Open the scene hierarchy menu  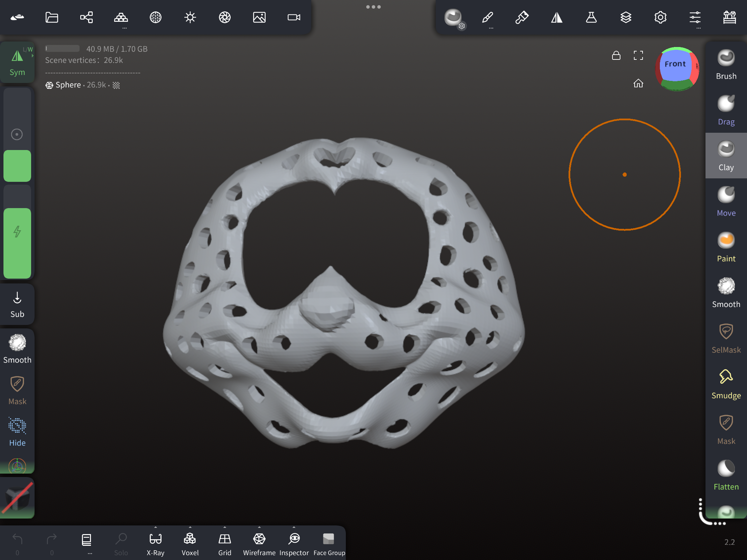coord(86,17)
